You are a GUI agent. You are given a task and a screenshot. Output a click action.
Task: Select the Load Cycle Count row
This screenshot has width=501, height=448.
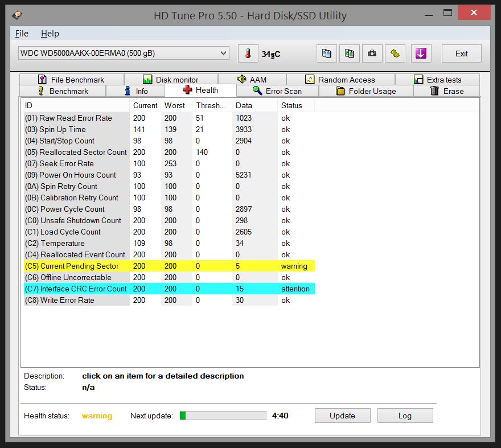click(169, 232)
